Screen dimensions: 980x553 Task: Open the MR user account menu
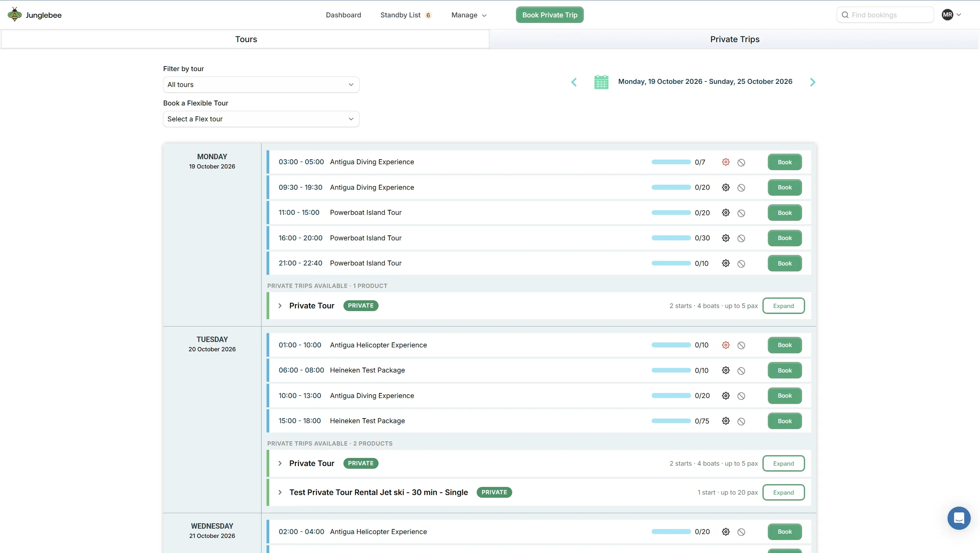click(951, 15)
